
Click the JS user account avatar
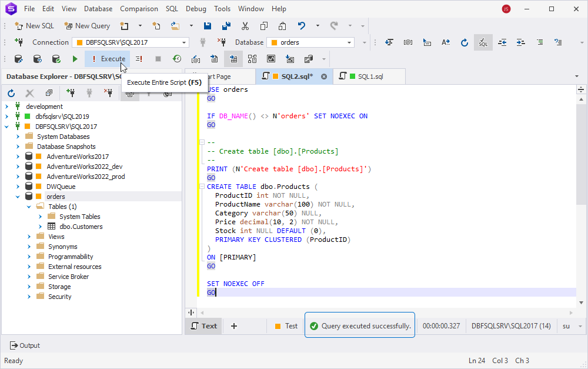(506, 9)
